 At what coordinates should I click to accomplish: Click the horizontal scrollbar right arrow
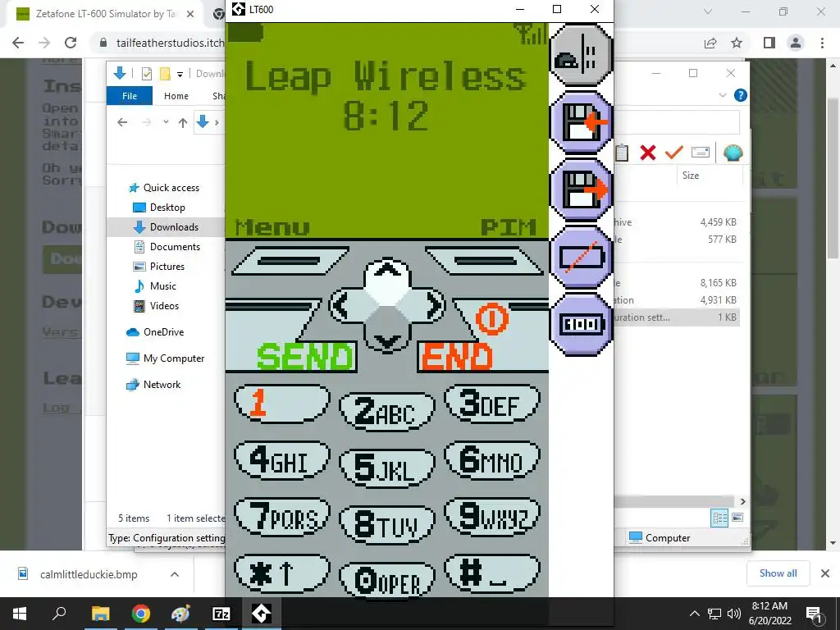tap(742, 501)
